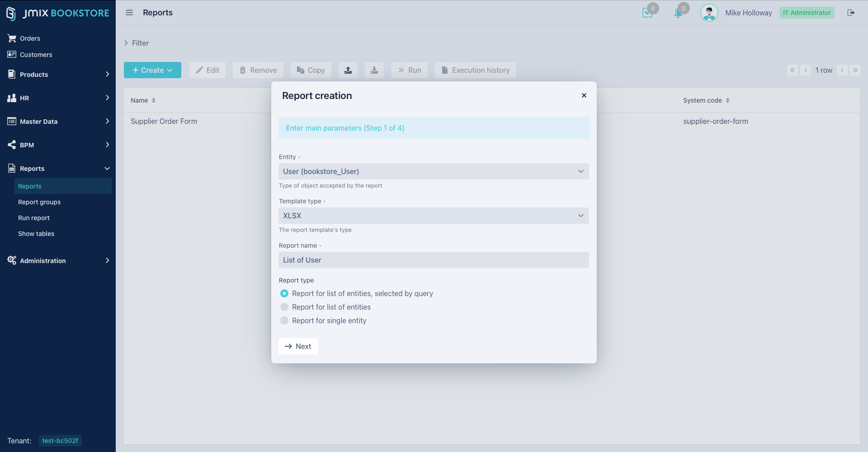Close the Report creation dialog
The width and height of the screenshot is (868, 452).
584,95
